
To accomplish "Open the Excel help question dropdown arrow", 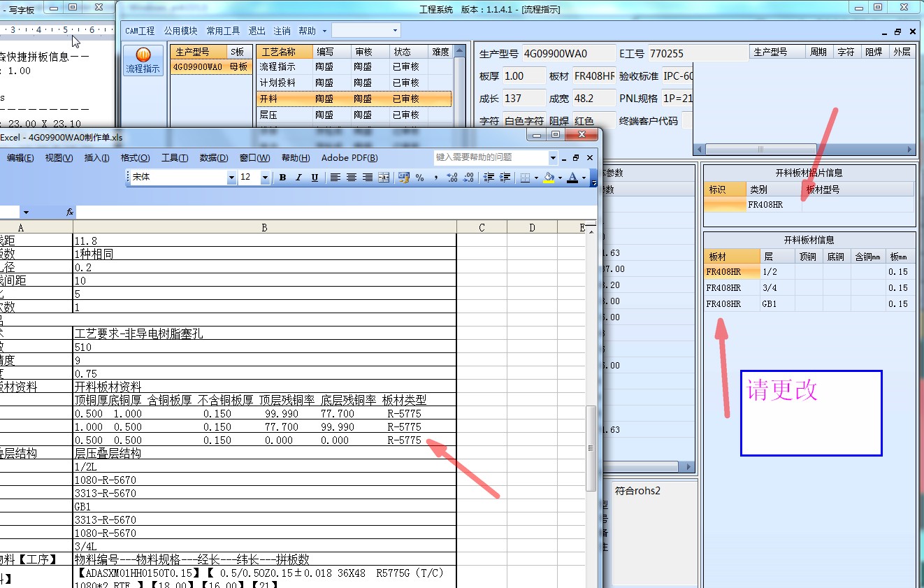I will click(x=553, y=157).
